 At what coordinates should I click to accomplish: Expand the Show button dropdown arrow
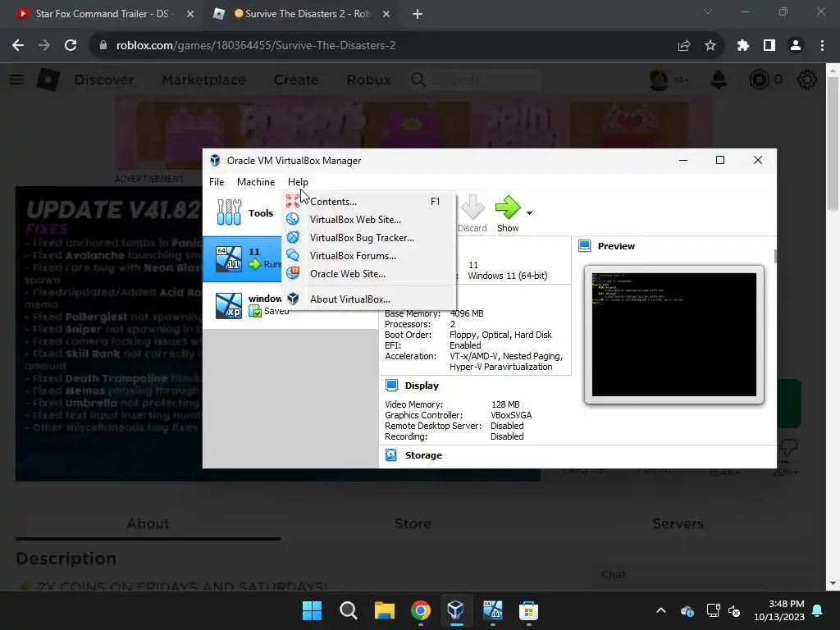coord(529,213)
